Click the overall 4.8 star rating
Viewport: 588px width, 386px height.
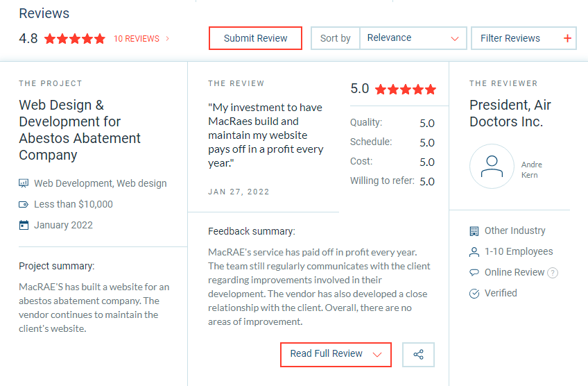pos(75,39)
